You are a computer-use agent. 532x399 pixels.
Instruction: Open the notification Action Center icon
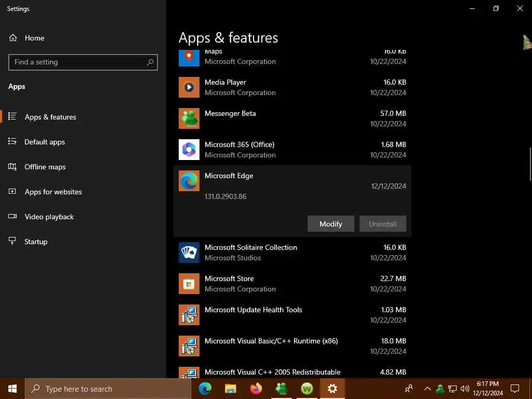tap(515, 389)
